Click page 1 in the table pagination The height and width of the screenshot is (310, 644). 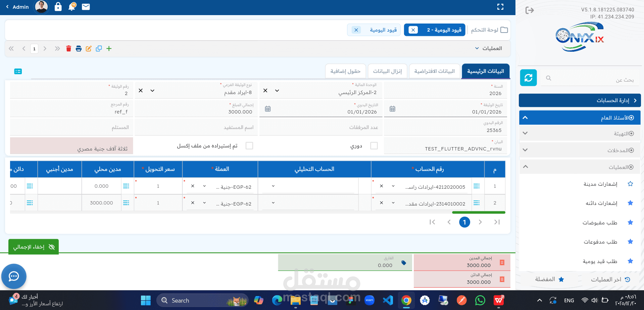click(464, 222)
